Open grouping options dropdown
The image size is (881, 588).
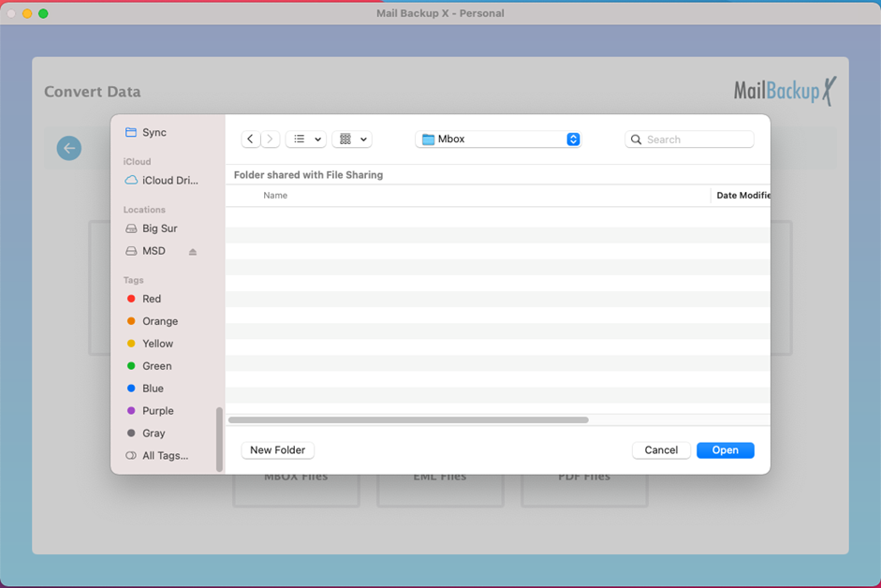pos(352,139)
